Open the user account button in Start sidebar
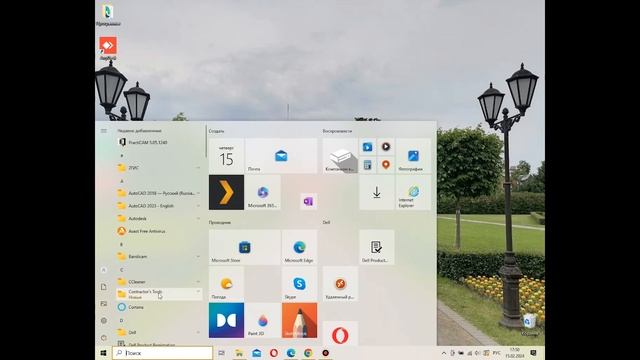 (104, 270)
